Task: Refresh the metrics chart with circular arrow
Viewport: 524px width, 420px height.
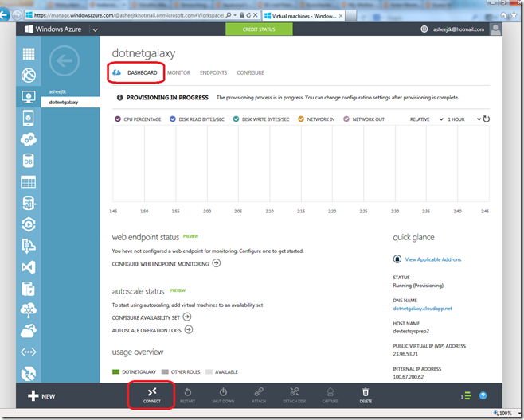Action: click(487, 119)
